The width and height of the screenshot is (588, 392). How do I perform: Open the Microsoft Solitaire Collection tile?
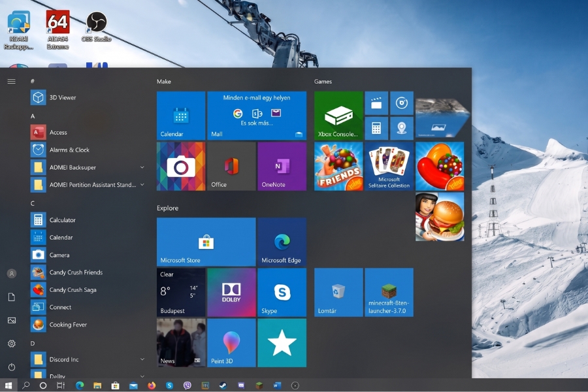point(389,166)
